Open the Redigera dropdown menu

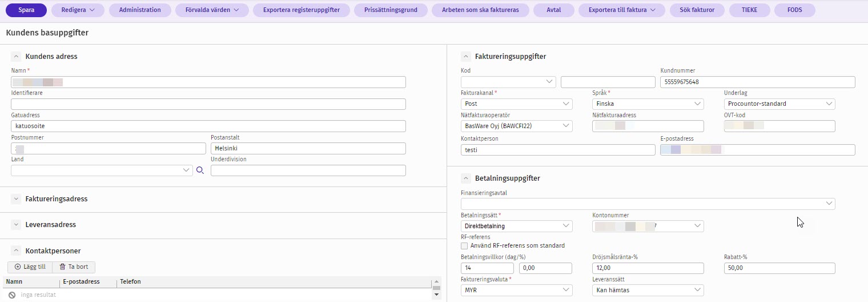[78, 10]
